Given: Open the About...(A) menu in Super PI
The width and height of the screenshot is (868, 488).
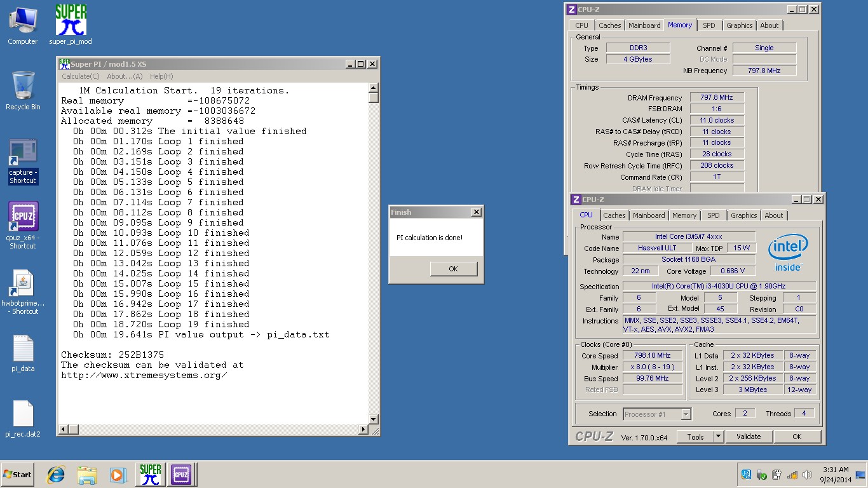Looking at the screenshot, I should point(125,76).
